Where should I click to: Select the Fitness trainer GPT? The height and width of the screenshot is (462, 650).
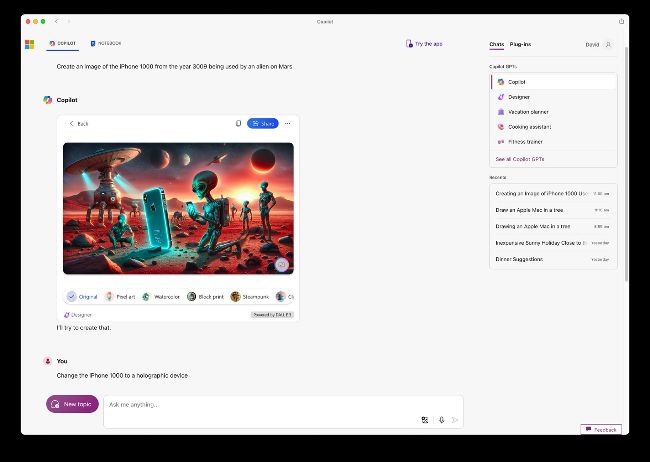pyautogui.click(x=524, y=142)
